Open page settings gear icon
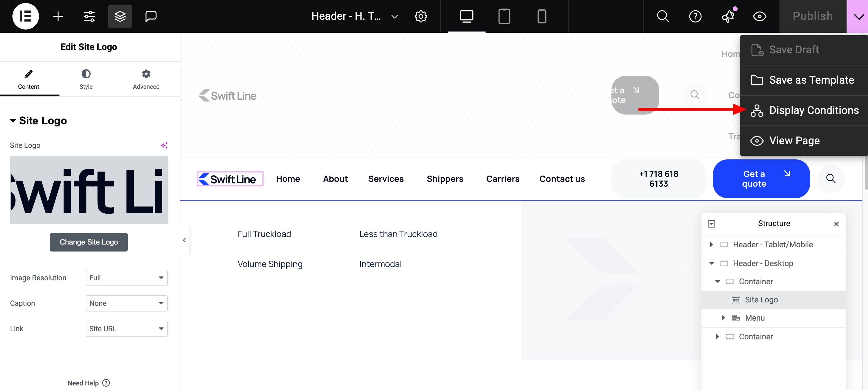The image size is (868, 390). tap(421, 16)
